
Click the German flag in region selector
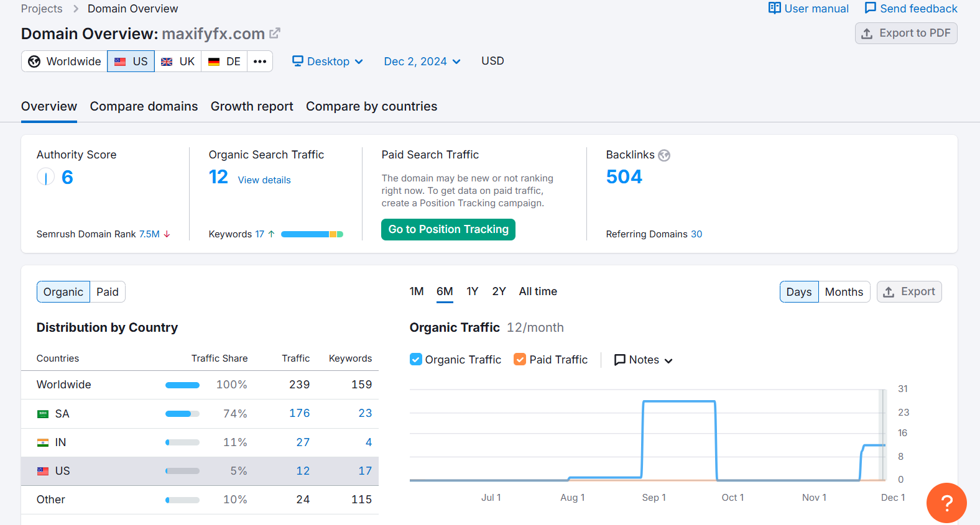214,62
